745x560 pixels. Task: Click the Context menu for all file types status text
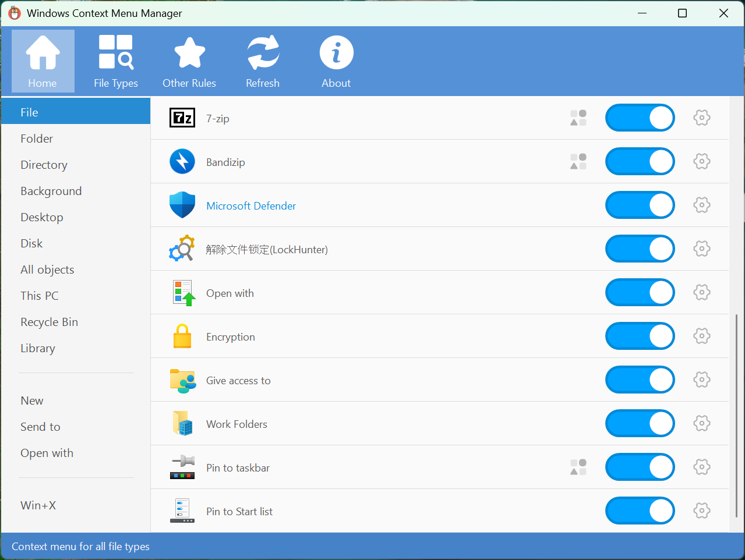(x=80, y=546)
